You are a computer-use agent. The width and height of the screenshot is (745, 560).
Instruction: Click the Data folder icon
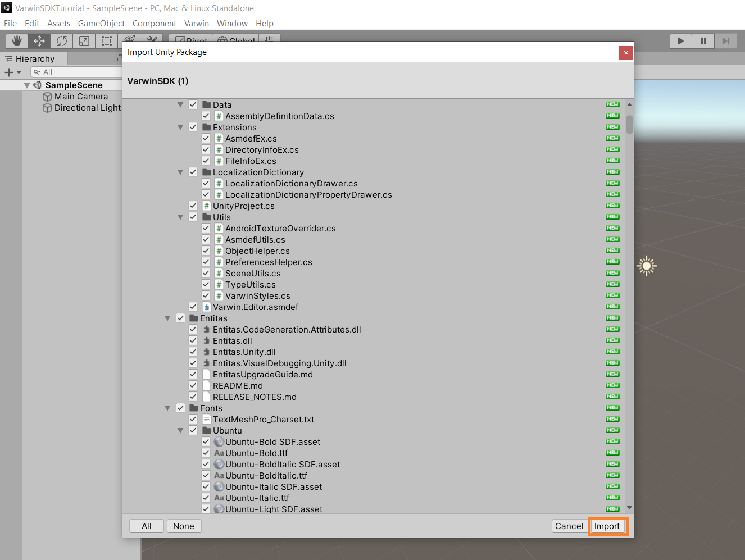pos(207,104)
